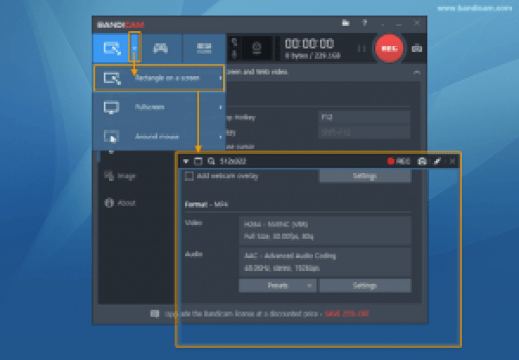Click the window-select icon on rectangle toolbar
The width and height of the screenshot is (519, 360).
coord(198,161)
